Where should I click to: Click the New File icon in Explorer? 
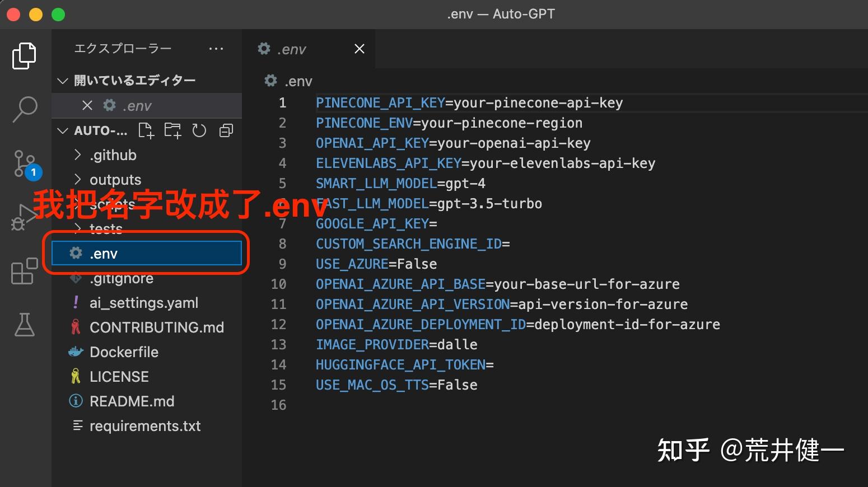(x=146, y=130)
